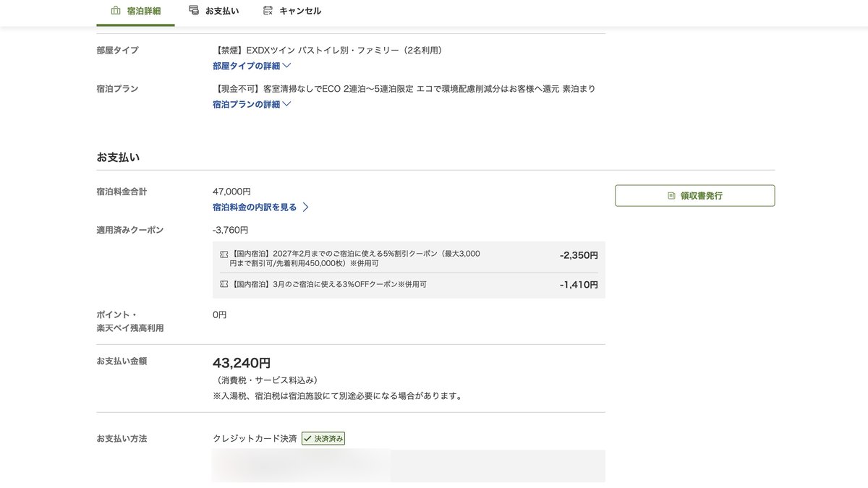Click the EXDXツイン room type text
Image resolution: width=868 pixels, height=488 pixels.
328,51
